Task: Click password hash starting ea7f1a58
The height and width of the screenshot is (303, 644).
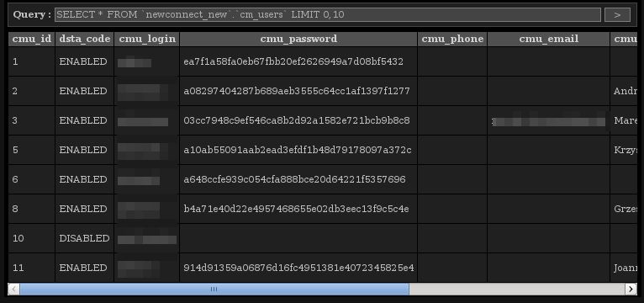Action: pos(293,61)
